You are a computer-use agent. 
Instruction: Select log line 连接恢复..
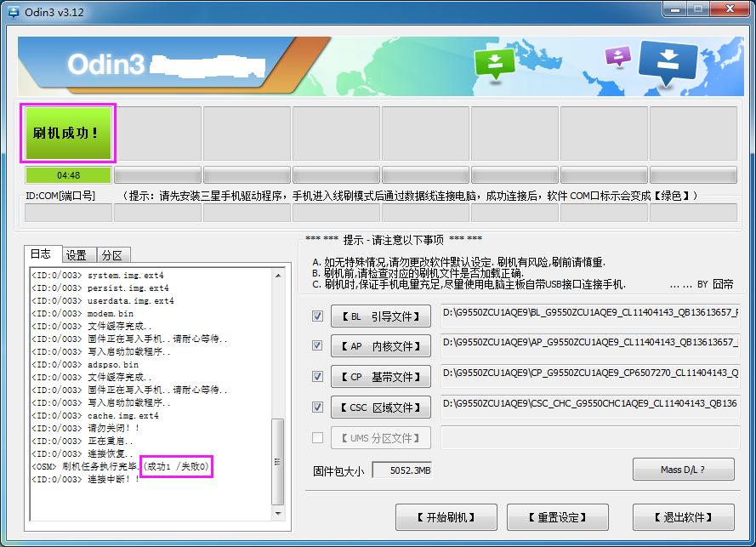tap(82, 453)
